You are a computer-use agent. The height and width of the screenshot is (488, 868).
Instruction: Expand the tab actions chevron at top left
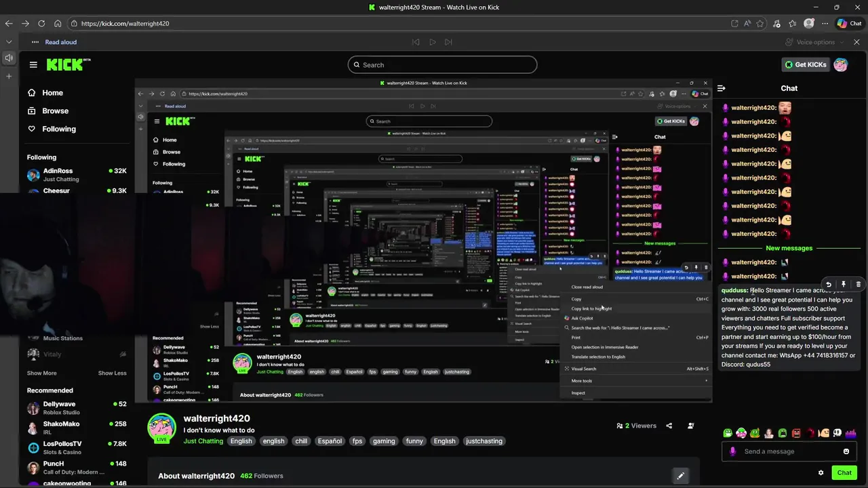click(9, 41)
